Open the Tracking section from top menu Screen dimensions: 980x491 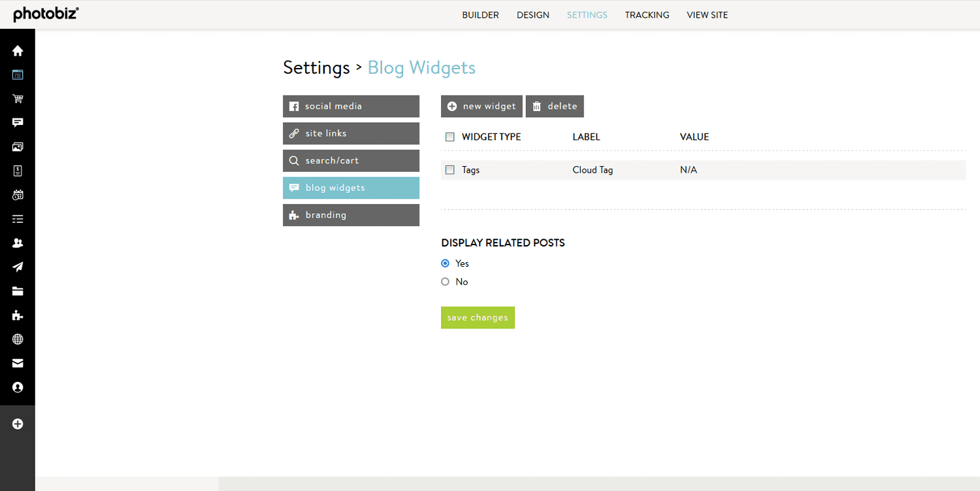(x=647, y=14)
